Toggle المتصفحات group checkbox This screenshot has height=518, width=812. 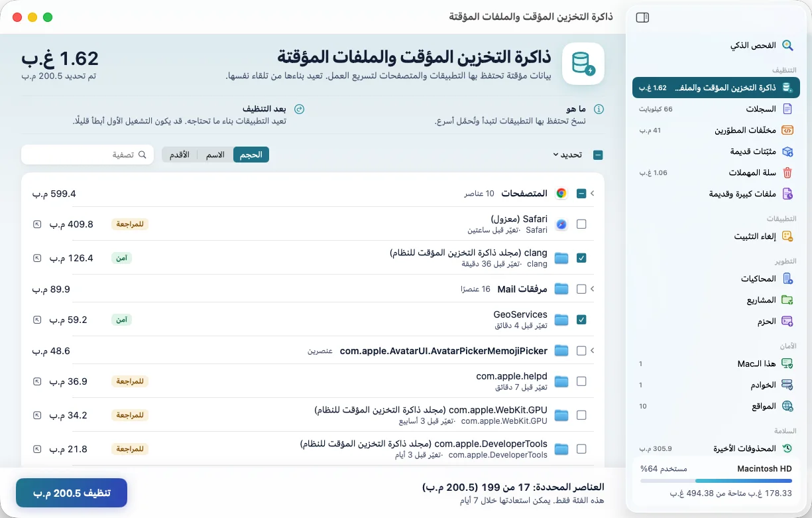coord(581,194)
